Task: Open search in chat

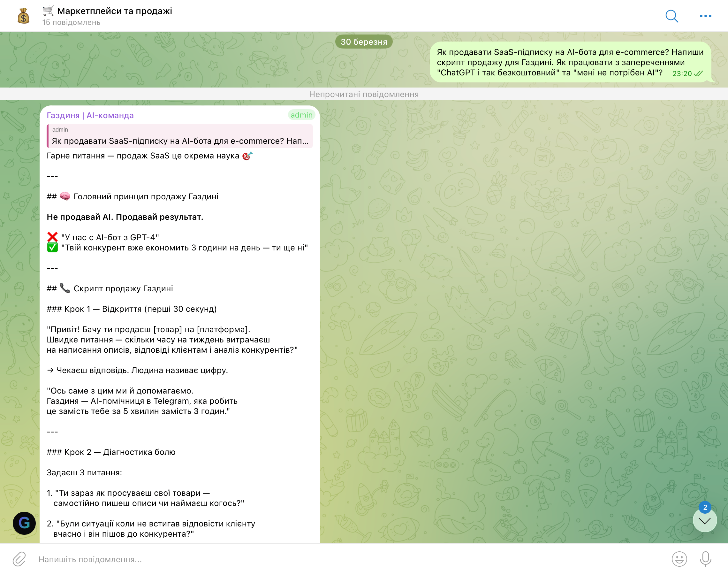Action: click(671, 16)
